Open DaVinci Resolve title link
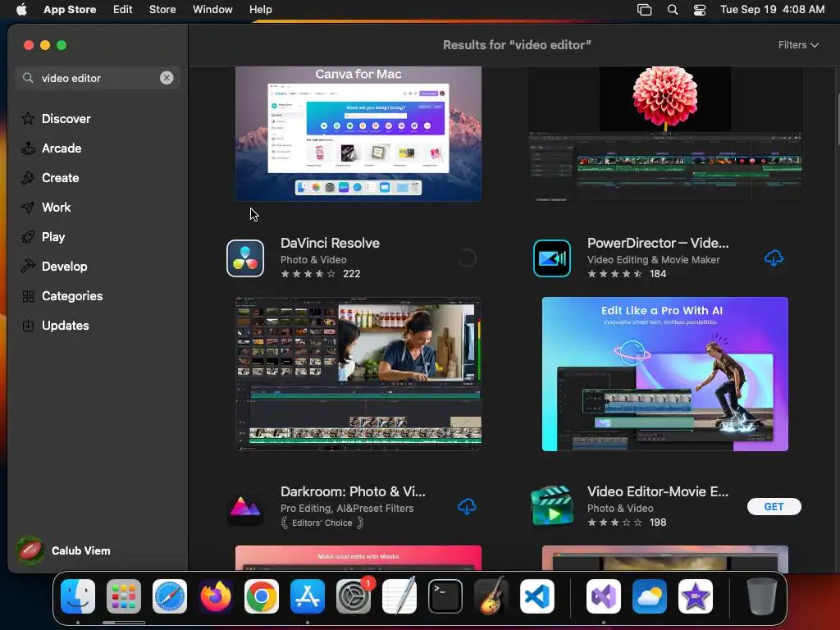This screenshot has width=840, height=630. (330, 243)
